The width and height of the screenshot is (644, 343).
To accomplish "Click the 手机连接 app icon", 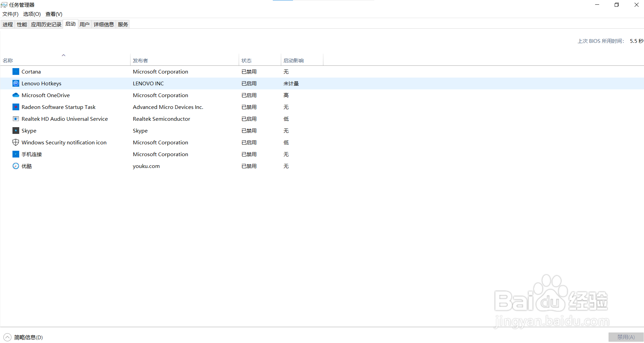I will click(x=16, y=154).
